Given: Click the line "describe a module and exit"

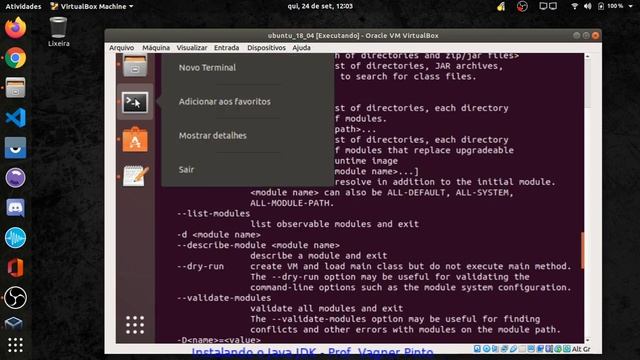Looking at the screenshot, I should (319, 256).
